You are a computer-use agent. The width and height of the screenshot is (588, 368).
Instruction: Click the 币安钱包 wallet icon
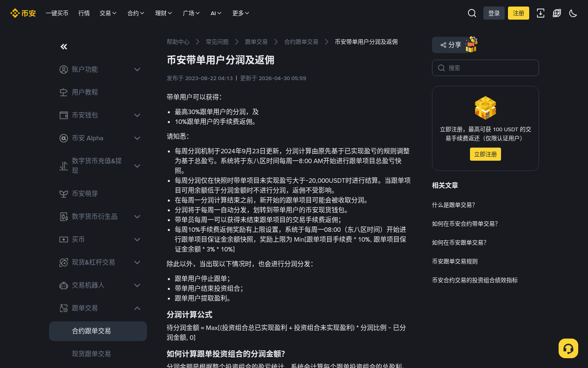pyautogui.click(x=64, y=115)
